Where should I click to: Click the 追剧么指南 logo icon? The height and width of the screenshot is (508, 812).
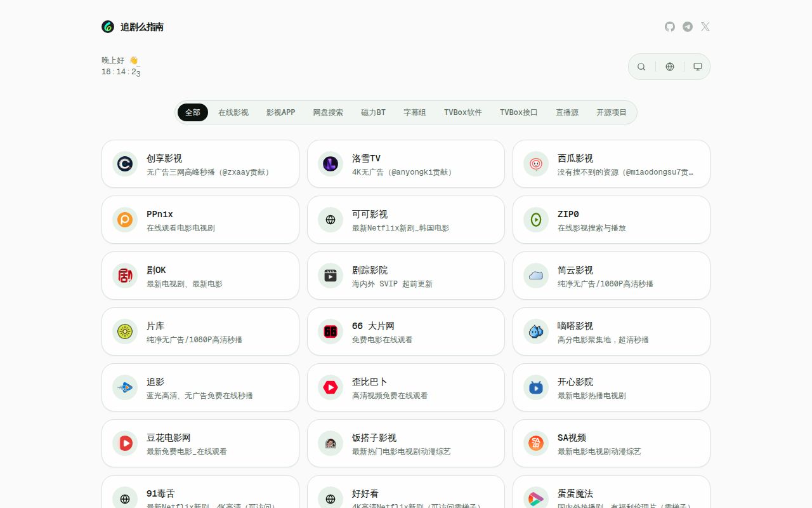click(x=108, y=27)
